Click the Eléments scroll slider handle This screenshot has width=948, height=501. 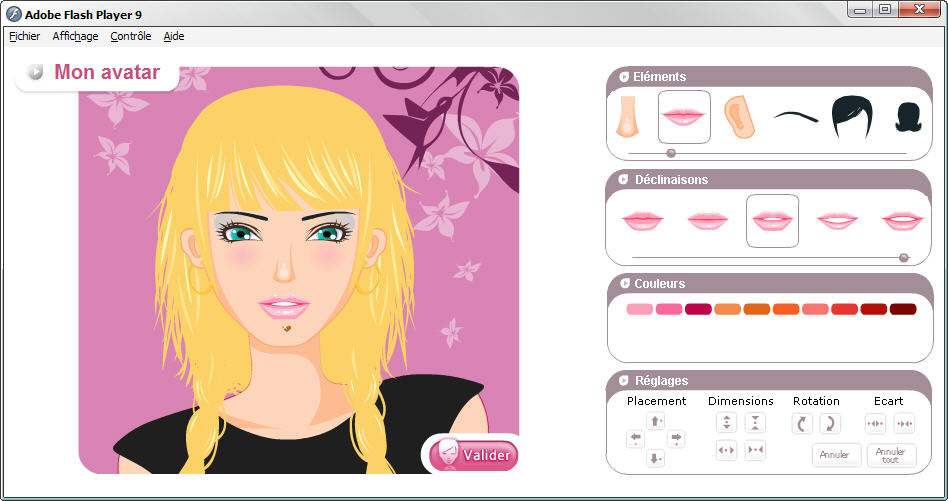point(670,154)
